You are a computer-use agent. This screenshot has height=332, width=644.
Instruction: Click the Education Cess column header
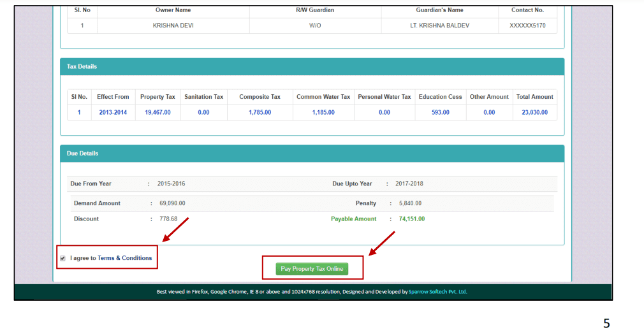coord(441,97)
